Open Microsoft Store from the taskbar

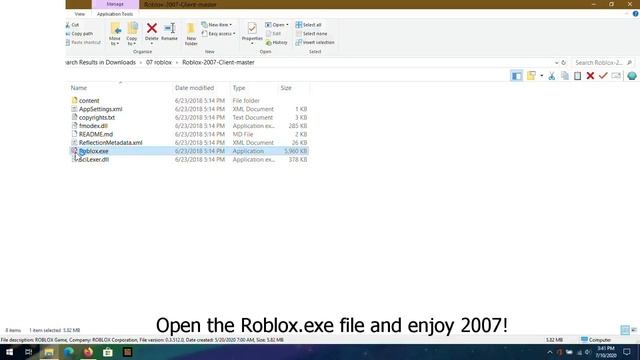108,352
